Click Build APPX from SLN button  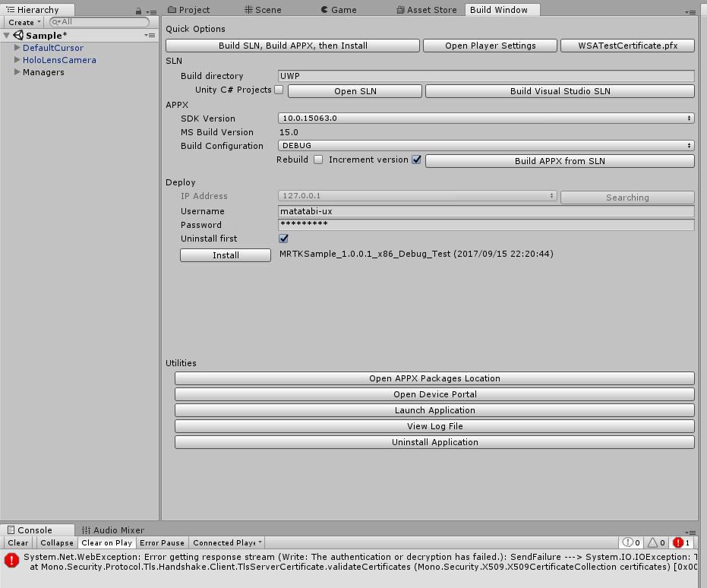pos(560,161)
